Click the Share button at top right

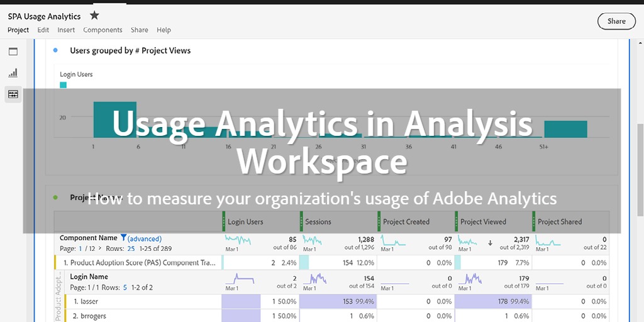616,21
